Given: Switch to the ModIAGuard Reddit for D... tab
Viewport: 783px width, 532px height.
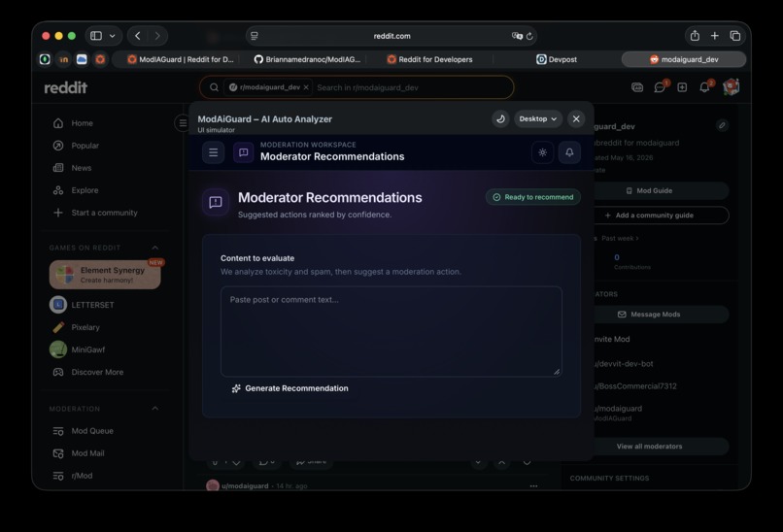Looking at the screenshot, I should (x=181, y=59).
